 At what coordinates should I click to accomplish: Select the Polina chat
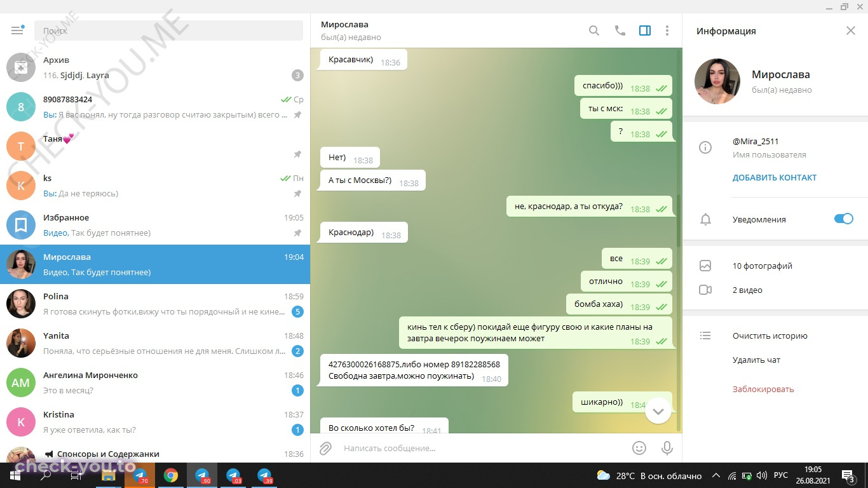click(155, 304)
